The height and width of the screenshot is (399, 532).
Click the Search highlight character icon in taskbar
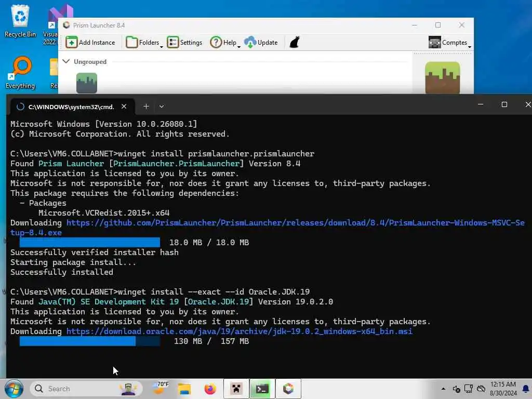[x=128, y=389]
